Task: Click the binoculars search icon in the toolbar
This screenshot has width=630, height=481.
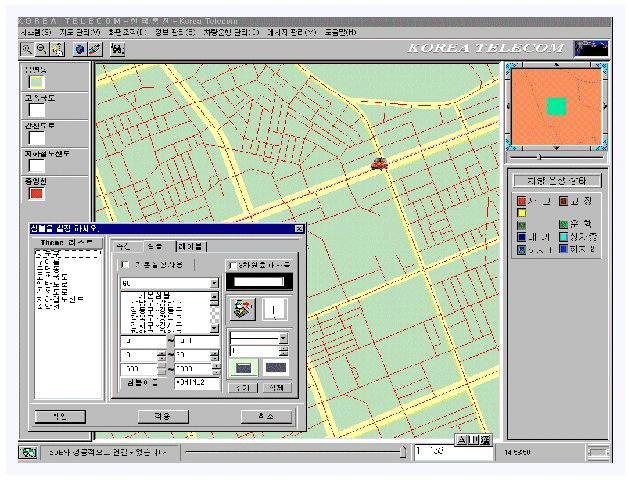Action: coord(117,49)
